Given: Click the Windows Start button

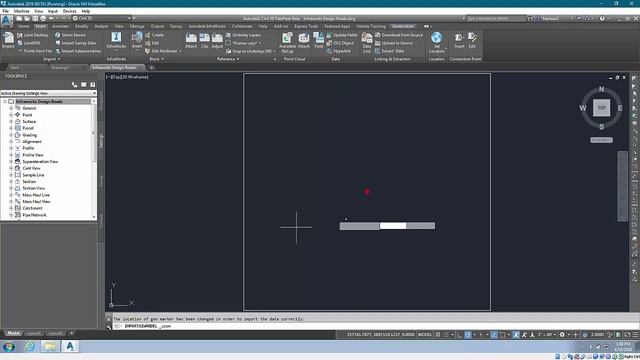Looking at the screenshot, I should click(9, 347).
